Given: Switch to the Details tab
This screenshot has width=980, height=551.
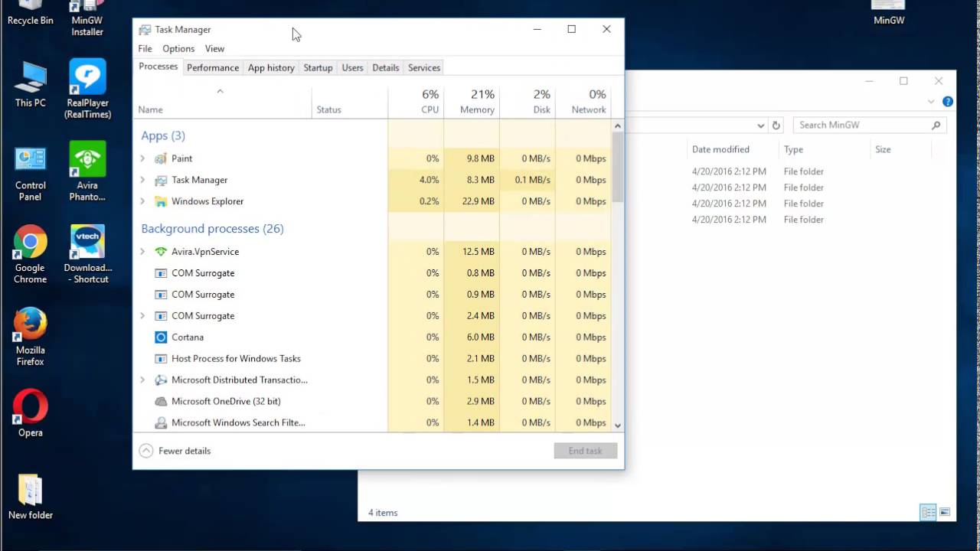Looking at the screenshot, I should (x=385, y=67).
